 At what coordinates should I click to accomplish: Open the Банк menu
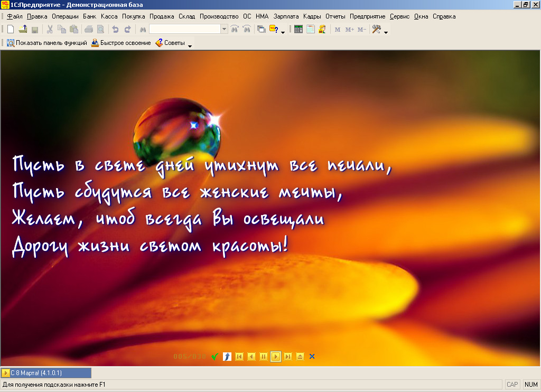[x=89, y=16]
